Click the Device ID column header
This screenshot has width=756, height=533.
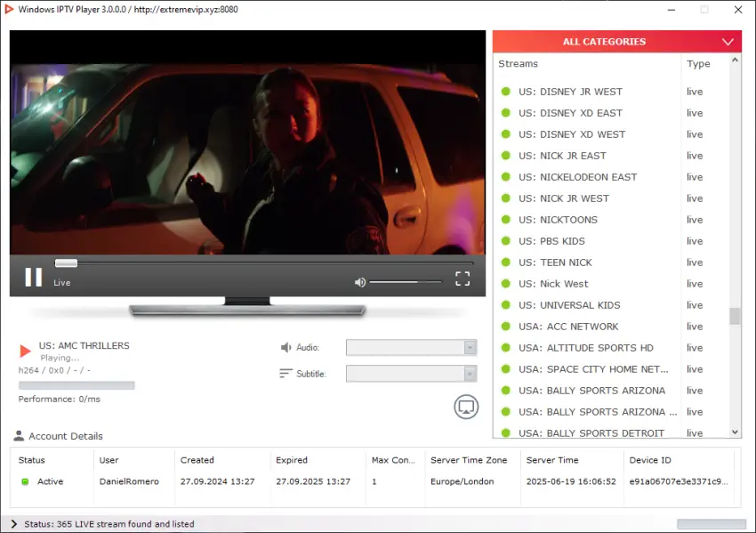[650, 460]
